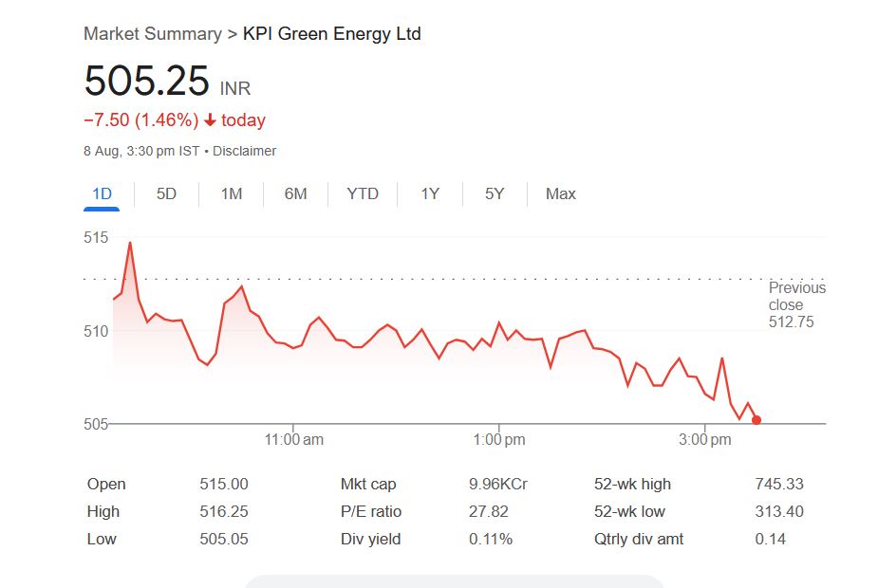Click the Div yield label

click(x=370, y=540)
